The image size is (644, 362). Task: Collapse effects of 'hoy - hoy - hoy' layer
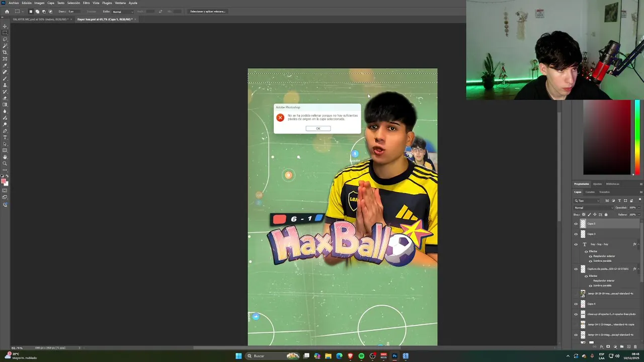pos(639,244)
